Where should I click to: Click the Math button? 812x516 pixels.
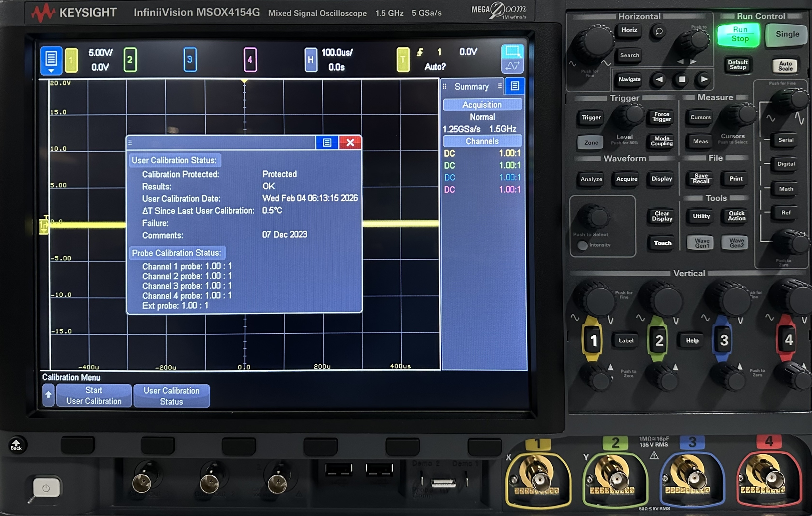785,189
